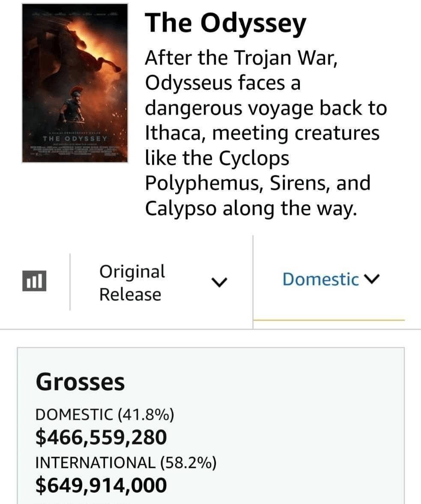Select the DOMESTIC (41.8%) label
The width and height of the screenshot is (421, 504).
point(105,414)
